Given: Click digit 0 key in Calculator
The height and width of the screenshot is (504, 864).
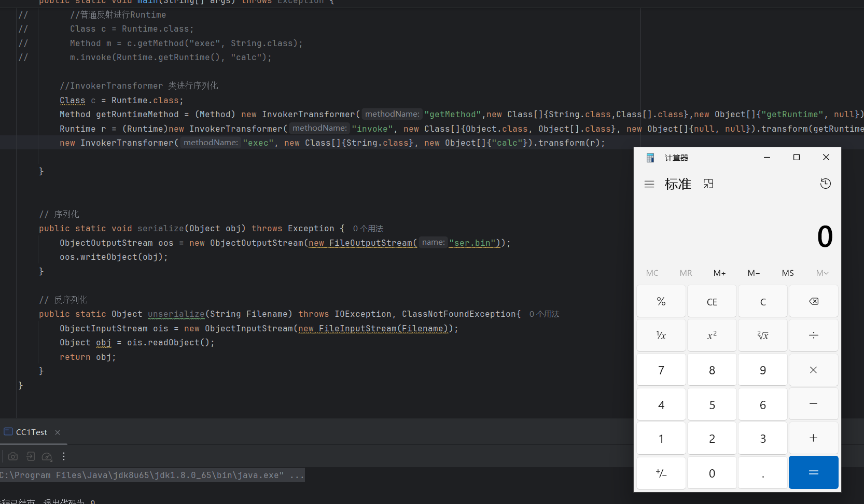Looking at the screenshot, I should (x=712, y=472).
